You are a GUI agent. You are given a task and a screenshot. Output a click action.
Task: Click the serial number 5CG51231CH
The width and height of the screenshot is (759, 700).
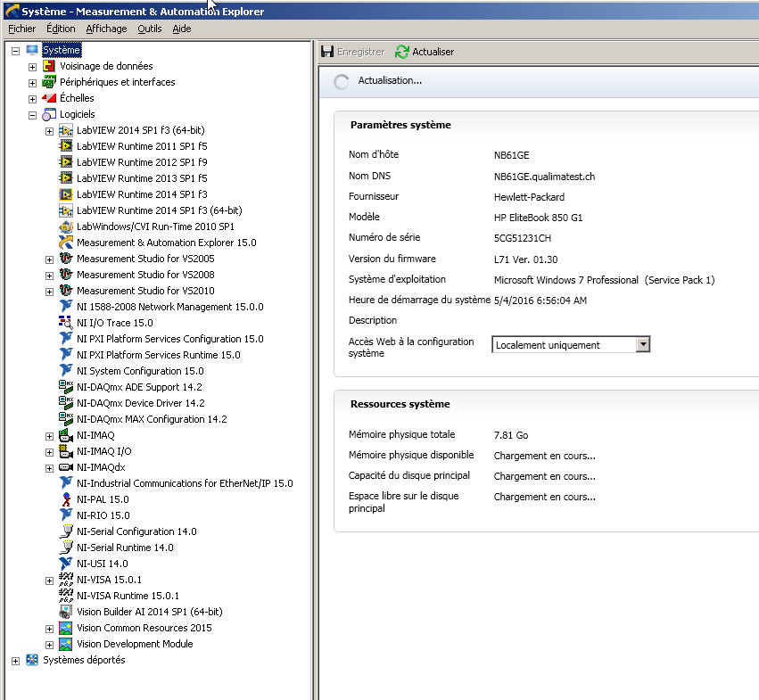pyautogui.click(x=523, y=238)
